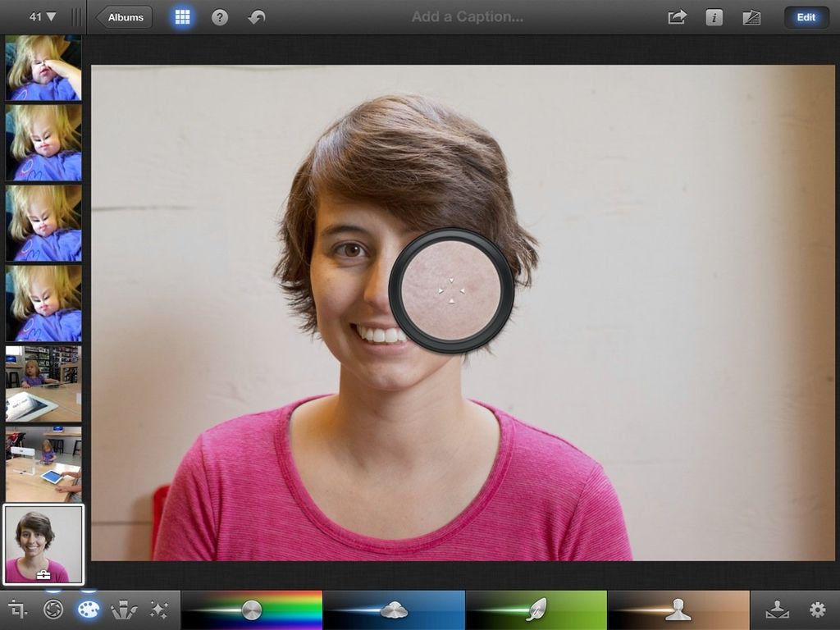Return to Albums view
The height and width of the screenshot is (630, 840).
point(124,16)
